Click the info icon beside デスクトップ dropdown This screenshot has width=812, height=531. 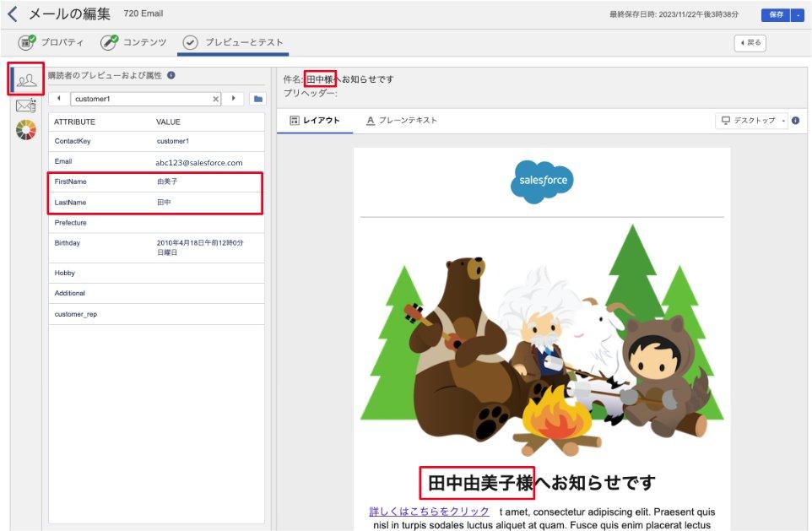click(x=795, y=120)
